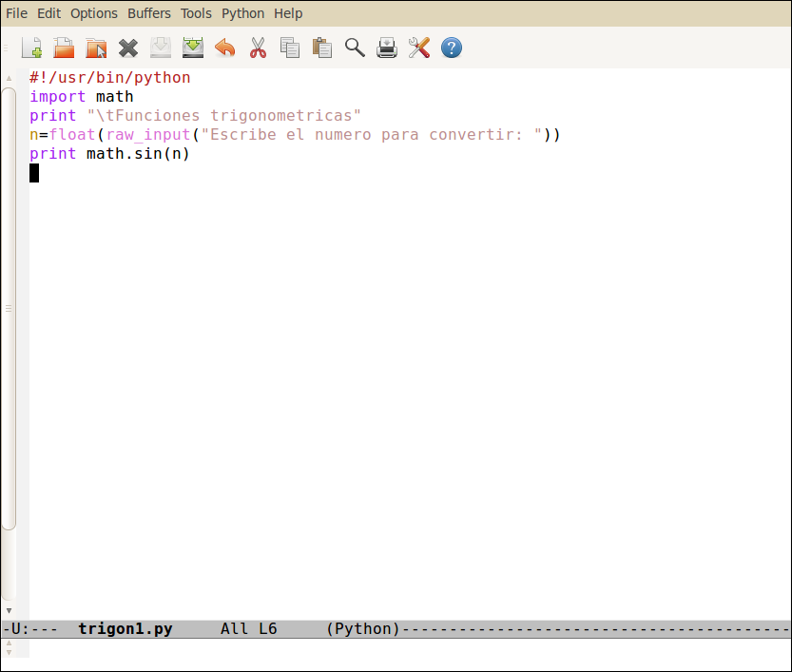Undo the last edit using the toolbar arrow
This screenshot has height=672, width=792.
coord(225,48)
